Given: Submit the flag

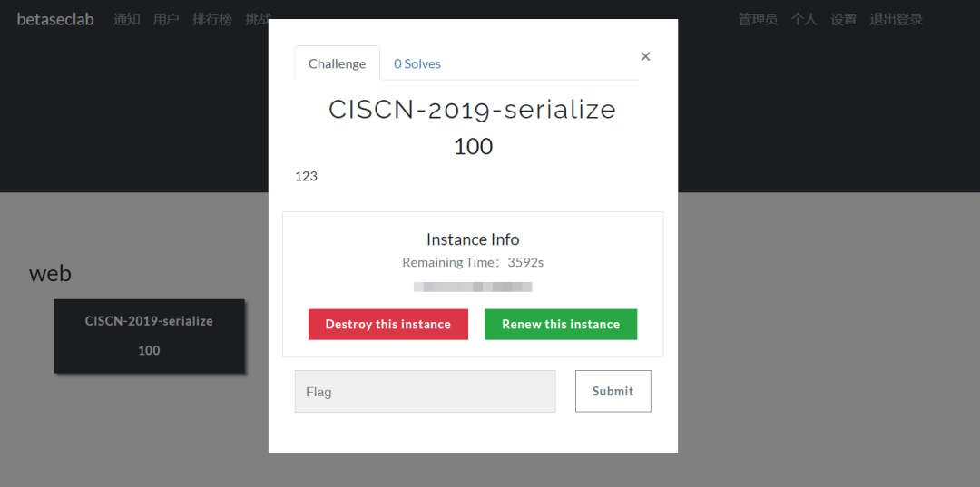Looking at the screenshot, I should tap(613, 392).
